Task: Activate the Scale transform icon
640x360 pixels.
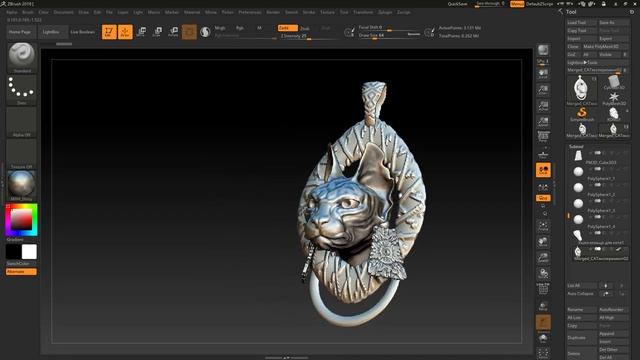Action: click(x=157, y=32)
